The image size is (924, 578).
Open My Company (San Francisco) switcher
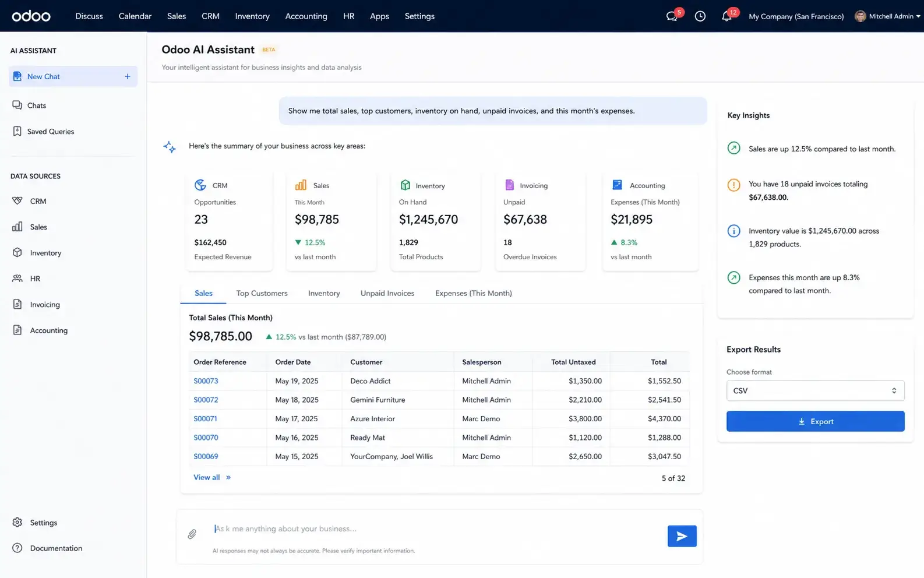796,16
